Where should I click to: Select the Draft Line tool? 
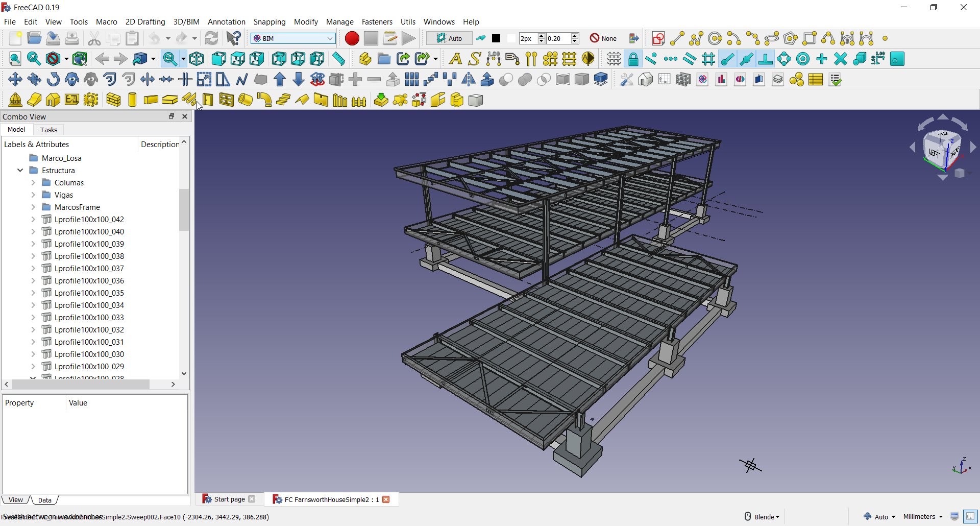click(677, 38)
